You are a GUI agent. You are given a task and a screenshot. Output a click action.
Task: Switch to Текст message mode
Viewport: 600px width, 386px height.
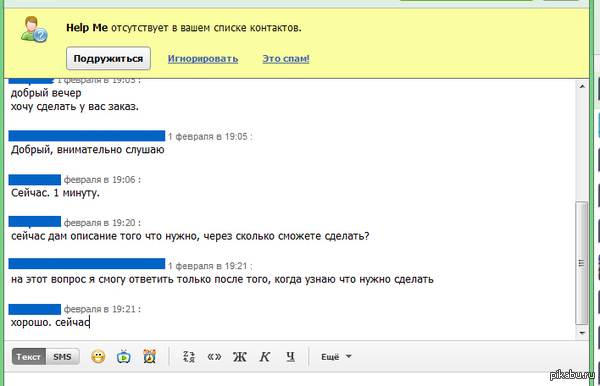[29, 357]
